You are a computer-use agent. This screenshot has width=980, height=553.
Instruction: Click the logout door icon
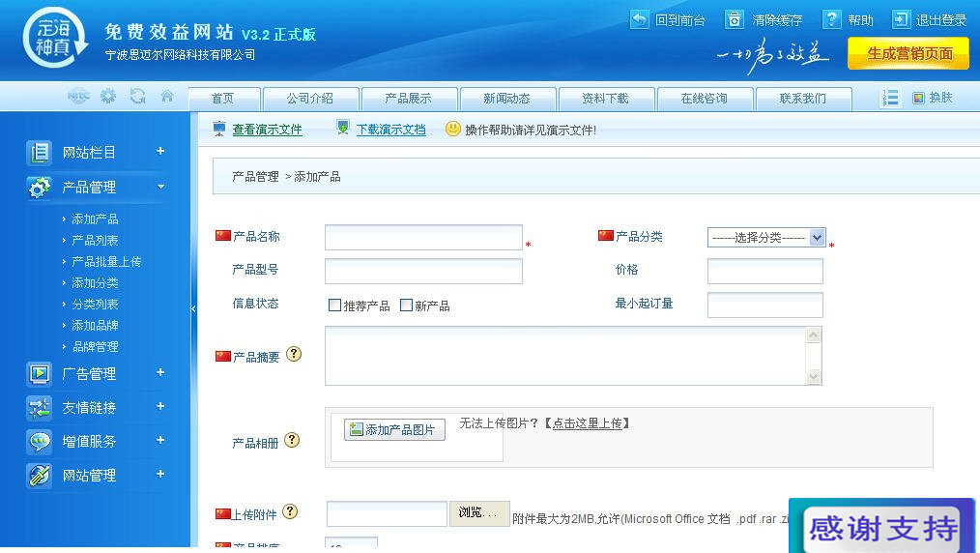[x=901, y=19]
